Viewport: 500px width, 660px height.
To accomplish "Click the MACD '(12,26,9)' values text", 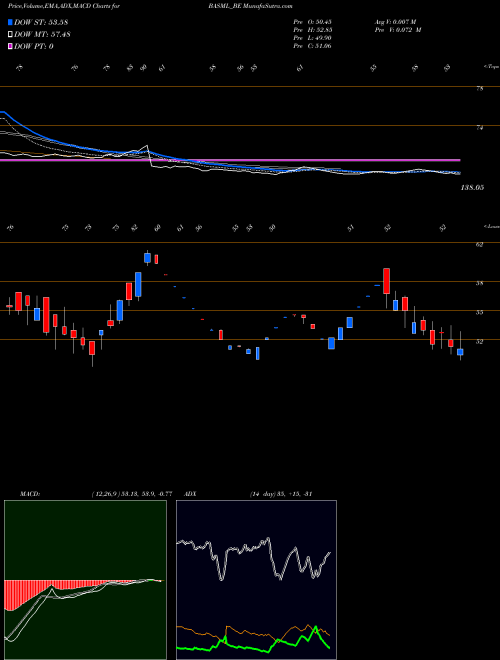I will [131, 494].
